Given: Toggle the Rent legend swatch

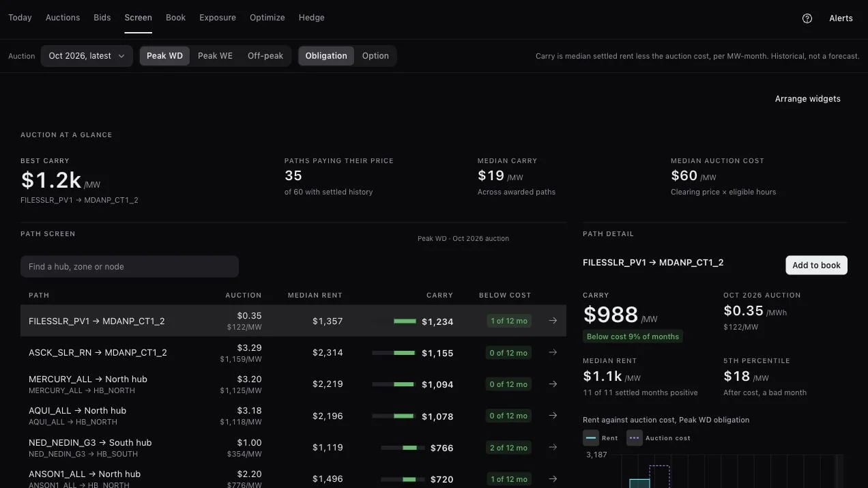Looking at the screenshot, I should [591, 438].
